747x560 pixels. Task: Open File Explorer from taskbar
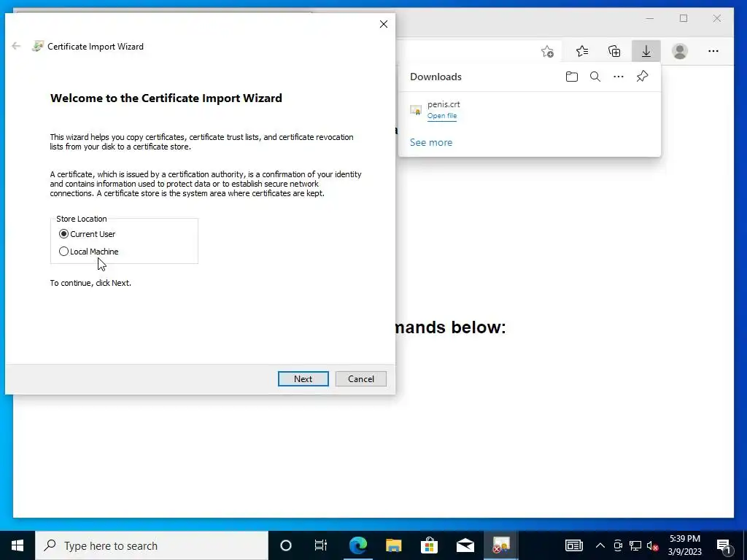pyautogui.click(x=393, y=545)
